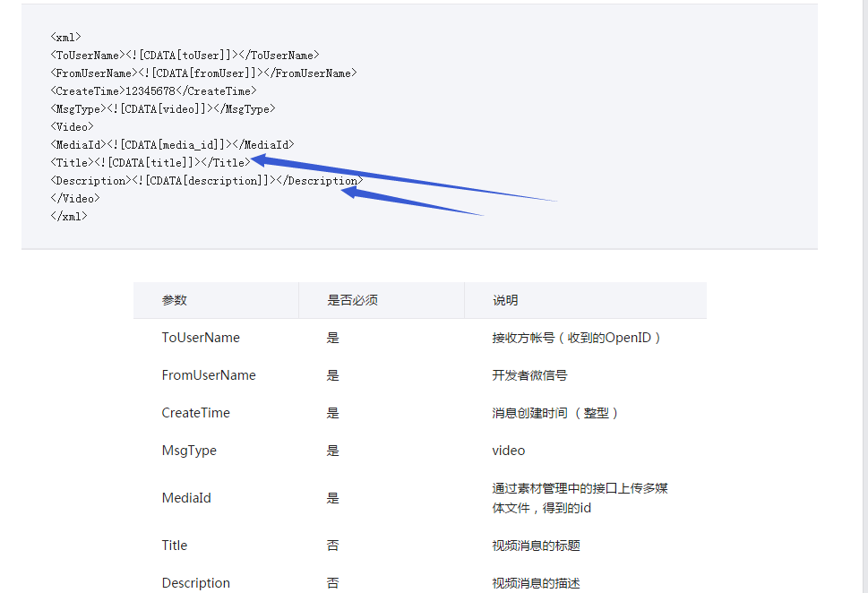Click the Title CDATA code line
Image resolution: width=868 pixels, height=593 pixels.
coord(150,163)
